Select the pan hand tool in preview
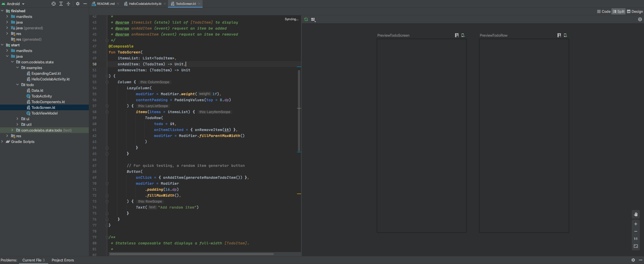The image size is (644, 264). (636, 214)
